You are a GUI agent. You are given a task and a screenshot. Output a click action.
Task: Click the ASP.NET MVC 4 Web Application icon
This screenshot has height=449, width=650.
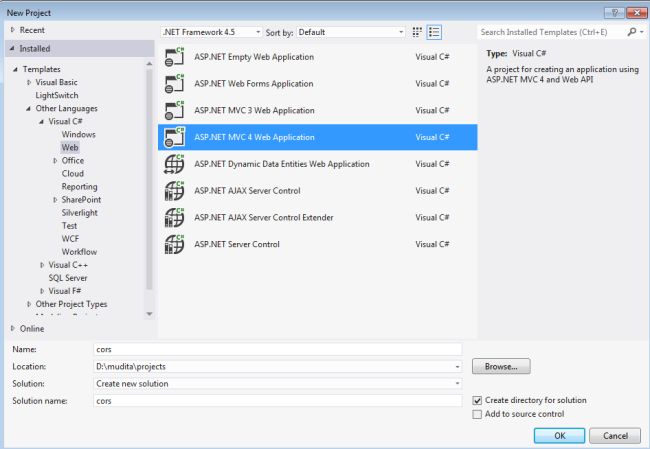pos(174,137)
